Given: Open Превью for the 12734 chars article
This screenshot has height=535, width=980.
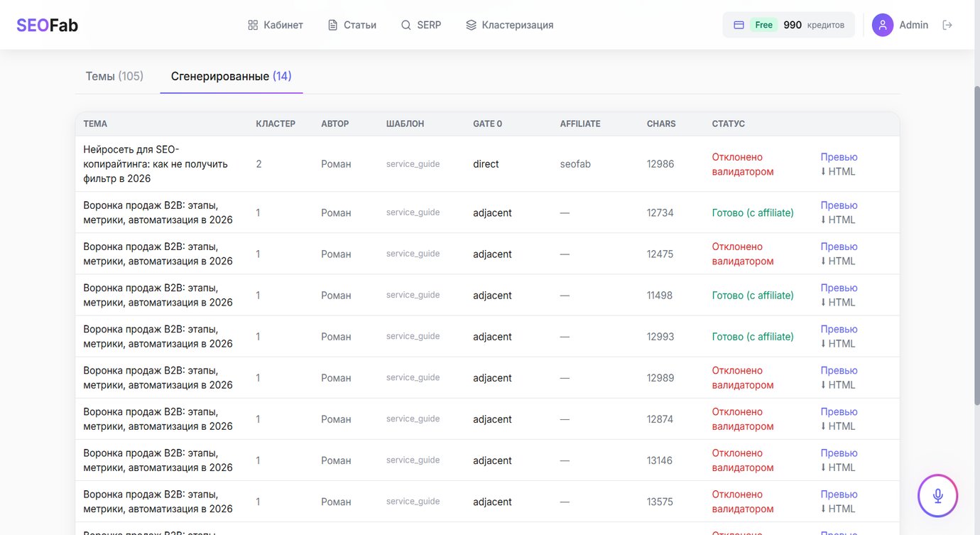Looking at the screenshot, I should 839,205.
